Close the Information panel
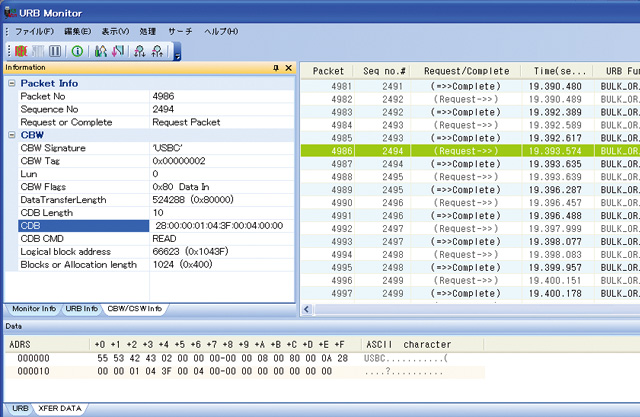This screenshot has width=640, height=417. point(289,68)
